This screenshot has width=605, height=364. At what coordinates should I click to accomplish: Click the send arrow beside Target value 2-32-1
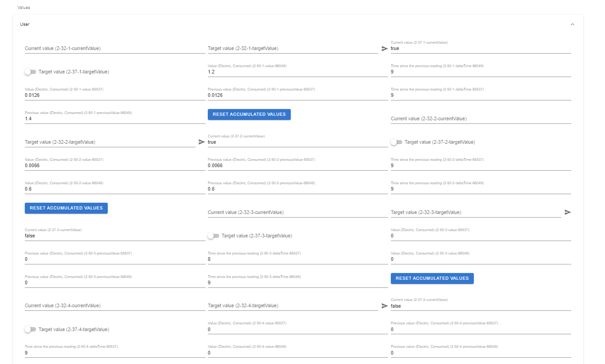(x=384, y=49)
